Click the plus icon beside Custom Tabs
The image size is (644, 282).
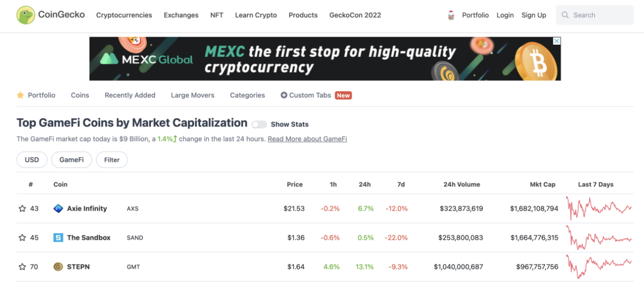coord(284,95)
